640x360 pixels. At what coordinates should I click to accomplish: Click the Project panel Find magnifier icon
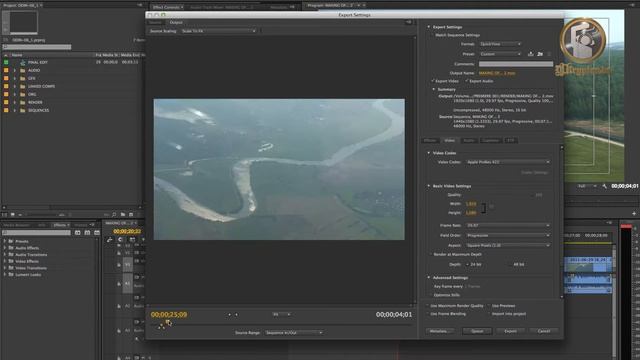(x=114, y=214)
